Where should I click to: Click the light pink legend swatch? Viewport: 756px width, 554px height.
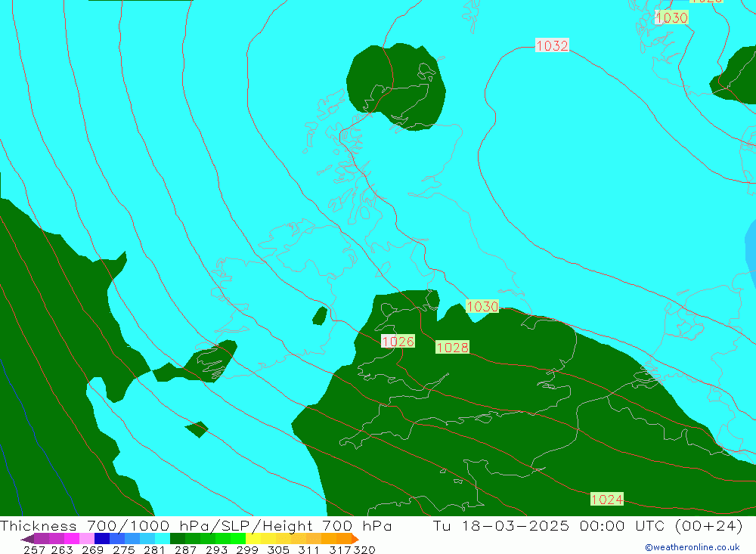point(87,539)
